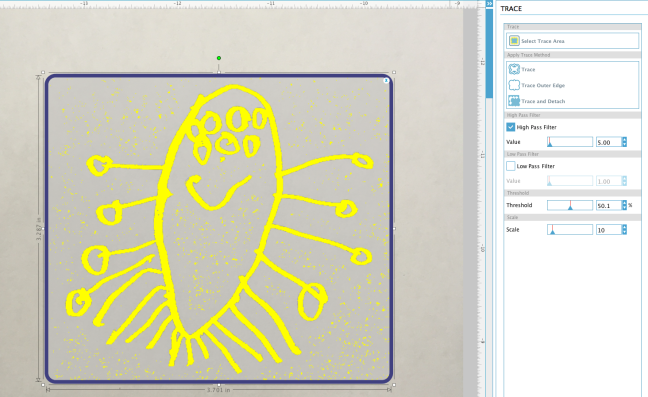Choose the Trace Outer Edge icon
This screenshot has width=648, height=397.
514,85
